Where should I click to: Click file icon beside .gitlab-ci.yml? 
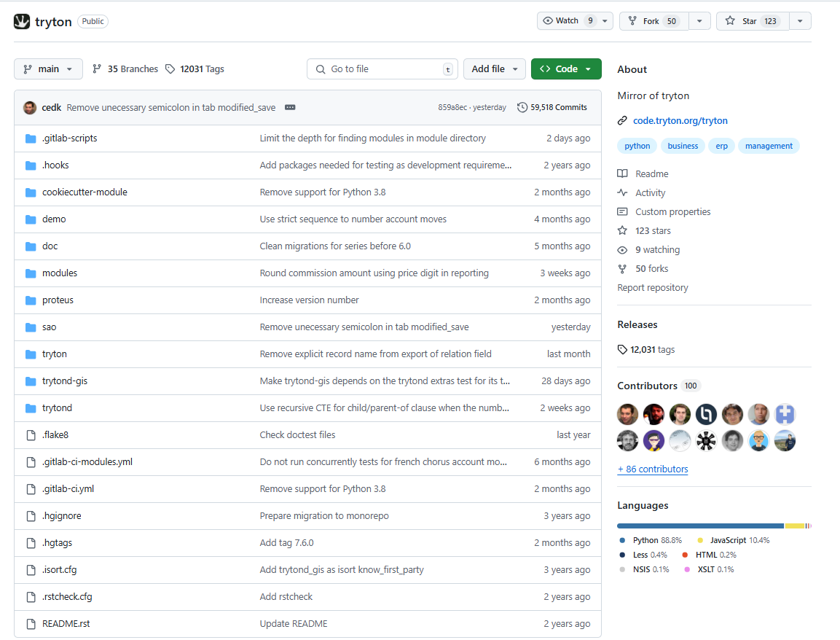[31, 489]
